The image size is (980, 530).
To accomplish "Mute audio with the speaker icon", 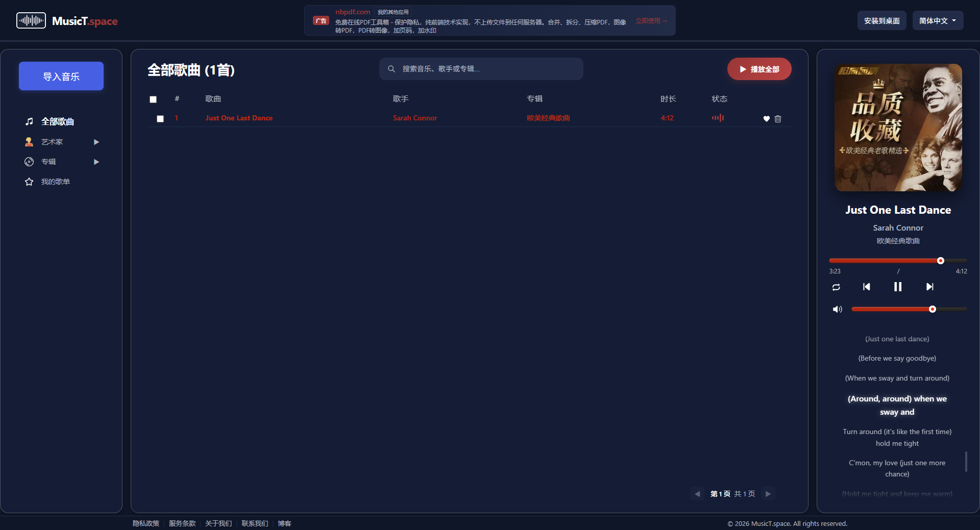I will point(837,309).
